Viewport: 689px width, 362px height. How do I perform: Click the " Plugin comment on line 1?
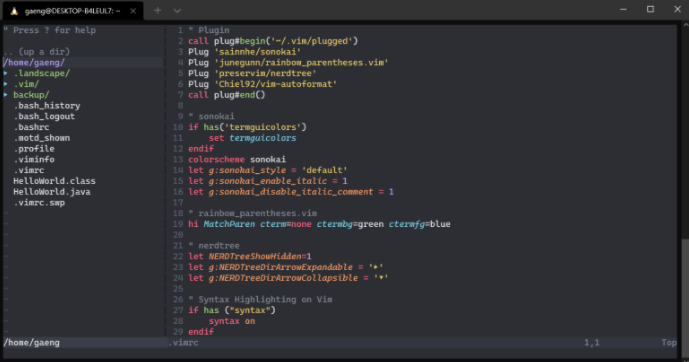209,30
